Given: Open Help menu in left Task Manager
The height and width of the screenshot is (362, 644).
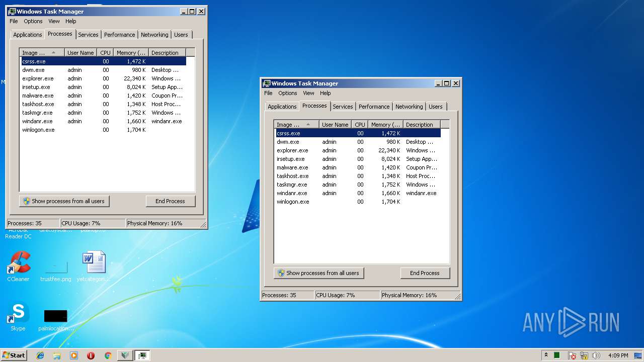Looking at the screenshot, I should (71, 21).
